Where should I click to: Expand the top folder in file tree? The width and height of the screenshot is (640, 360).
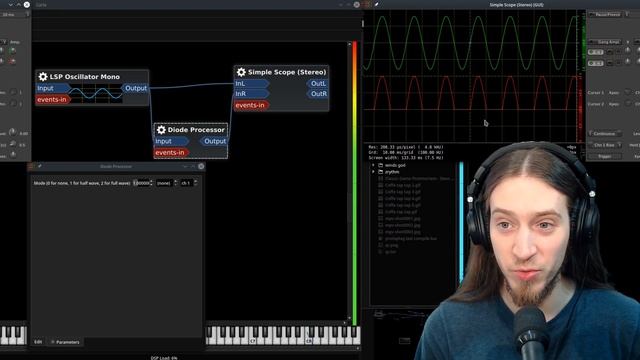point(373,165)
